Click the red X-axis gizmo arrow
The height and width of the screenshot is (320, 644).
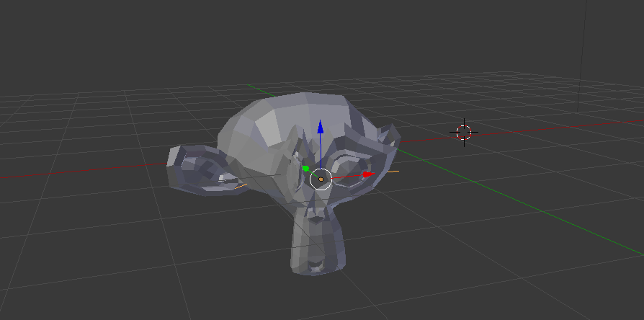[369, 174]
